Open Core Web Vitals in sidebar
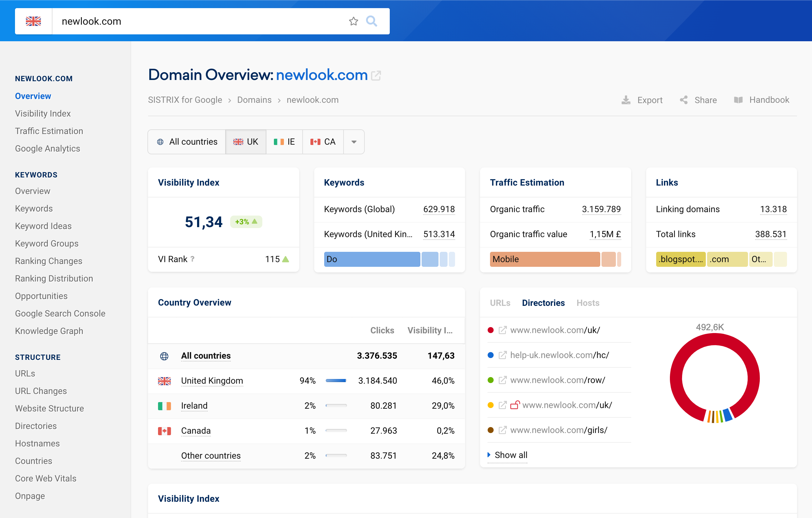812x518 pixels. [46, 479]
